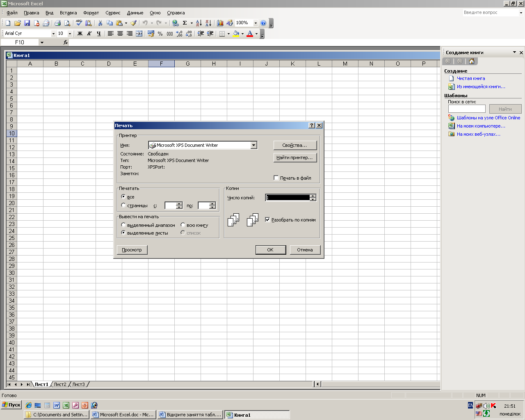The height and width of the screenshot is (420, 525).
Task: Select 'выделенные листы' radio button
Action: tap(123, 233)
